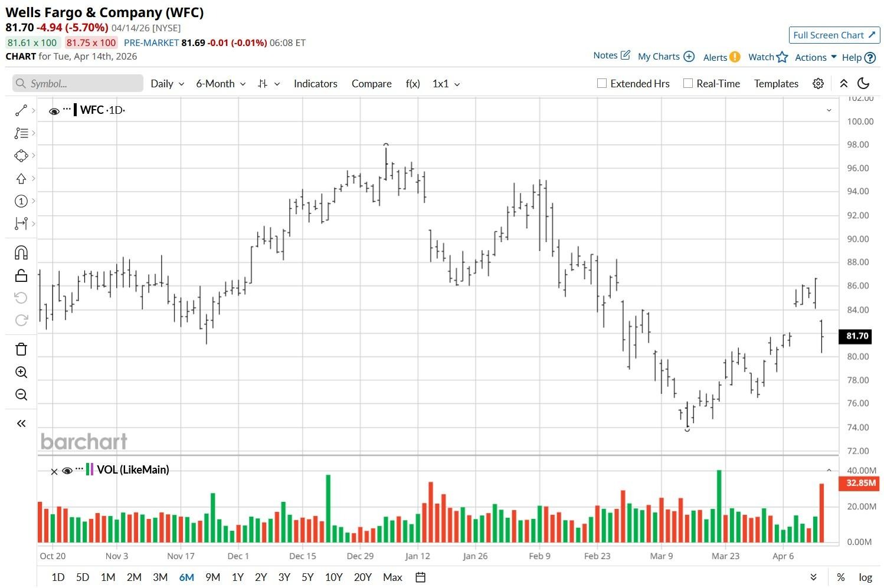Focus the Symbol search field
884x588 pixels.
78,83
